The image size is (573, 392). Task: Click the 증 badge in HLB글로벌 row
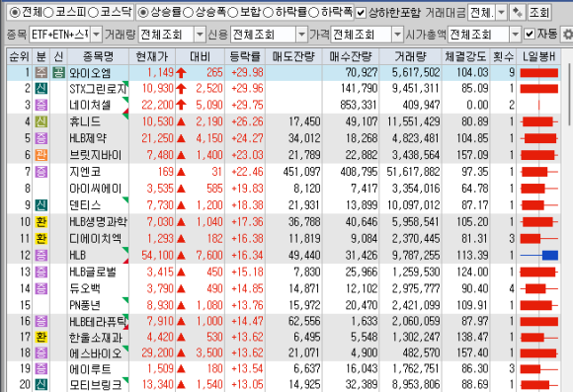[x=41, y=272]
